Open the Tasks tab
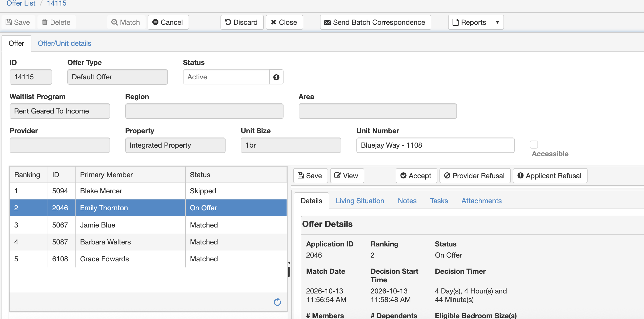The image size is (644, 319). coord(439,201)
